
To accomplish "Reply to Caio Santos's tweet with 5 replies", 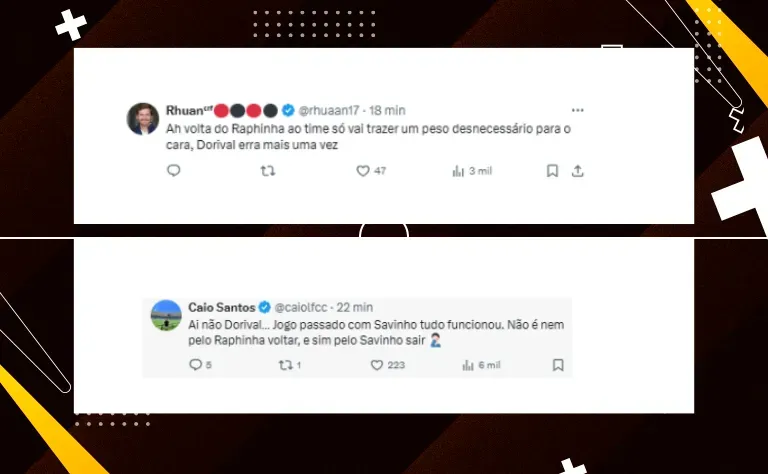I will 200,365.
